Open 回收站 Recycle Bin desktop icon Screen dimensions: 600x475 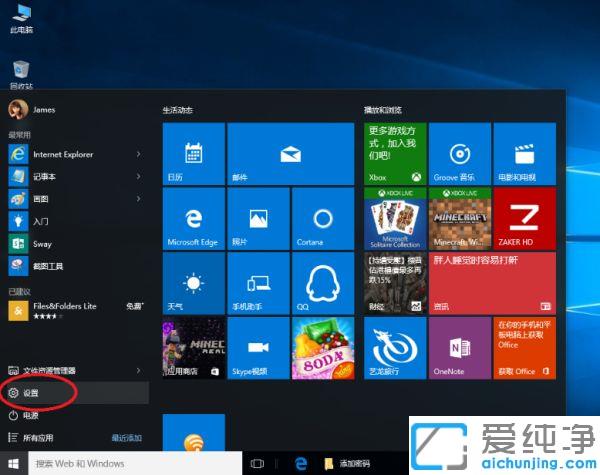(x=21, y=75)
